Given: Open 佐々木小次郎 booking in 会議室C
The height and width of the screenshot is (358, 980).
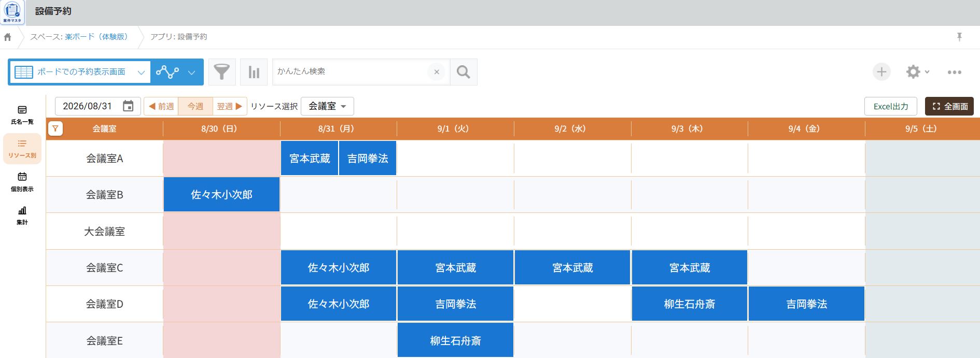Looking at the screenshot, I should (339, 268).
